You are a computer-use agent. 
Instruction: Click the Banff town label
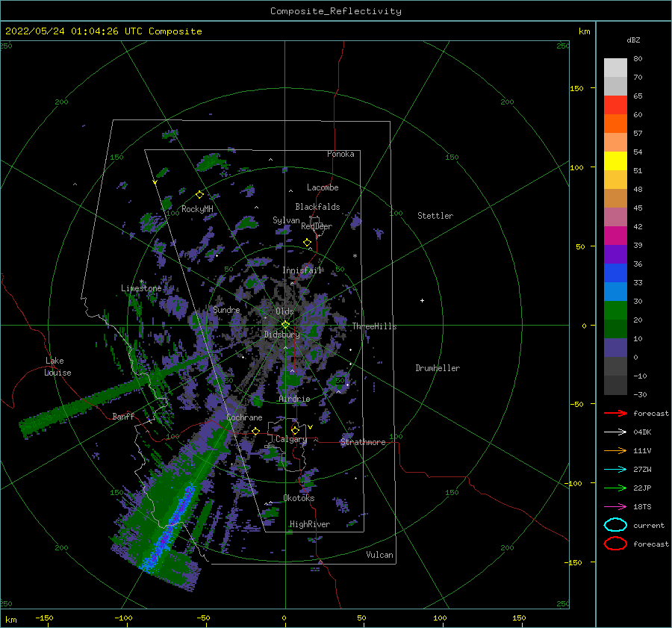pos(123,416)
